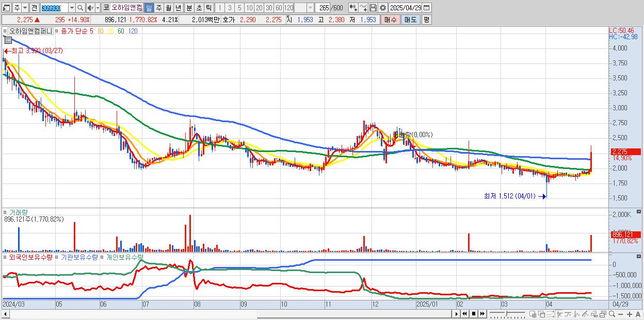The image size is (644, 320).
Task: Click the diagonal lines indicator icon at bottom
Action: click(x=585, y=314)
